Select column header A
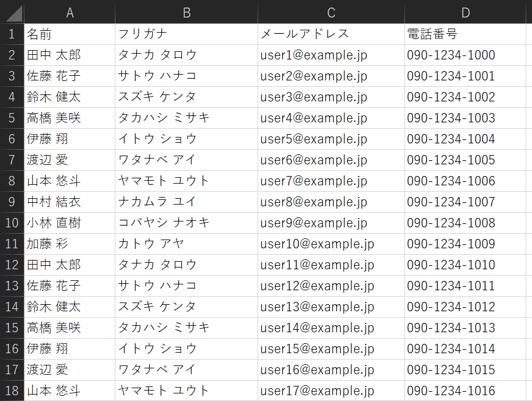The height and width of the screenshot is (401, 532). 69,12
